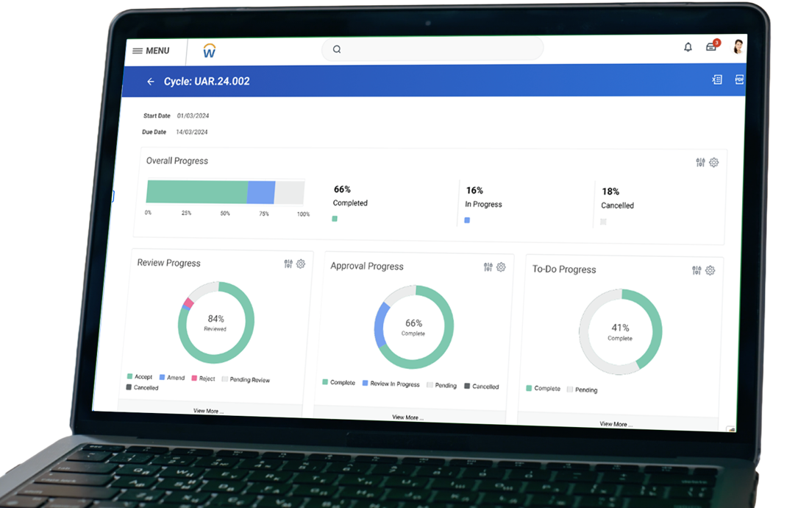Open Approval Progress gear settings
This screenshot has height=508, width=812.
[x=501, y=267]
